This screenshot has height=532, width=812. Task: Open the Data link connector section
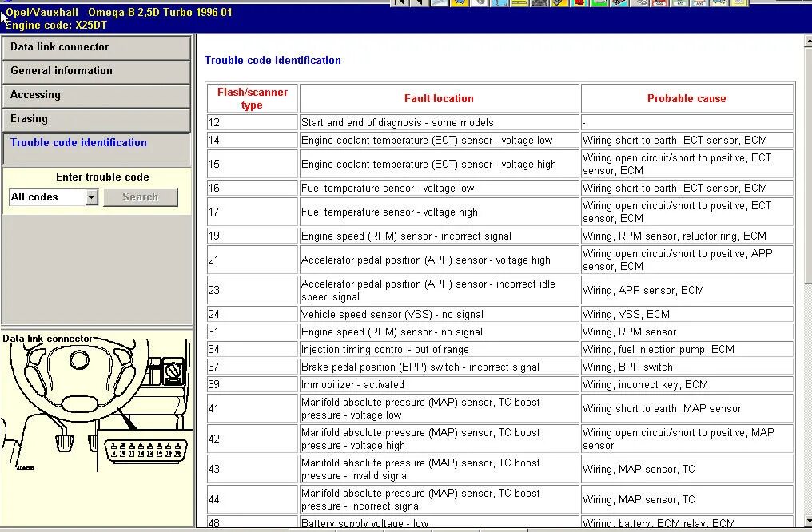97,47
